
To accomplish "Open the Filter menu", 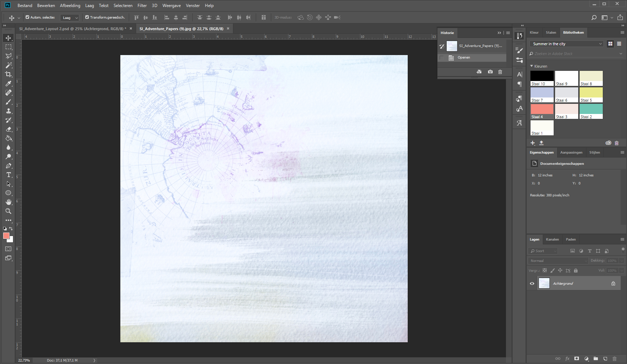I will pyautogui.click(x=142, y=6).
